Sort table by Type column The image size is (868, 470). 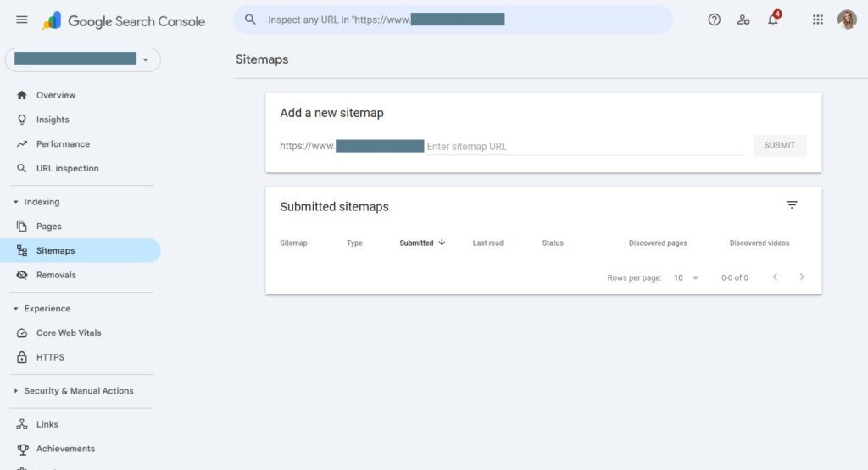(354, 243)
